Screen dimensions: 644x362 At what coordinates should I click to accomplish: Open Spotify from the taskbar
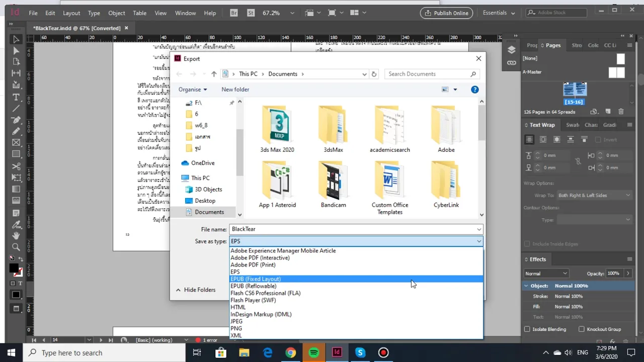click(314, 353)
